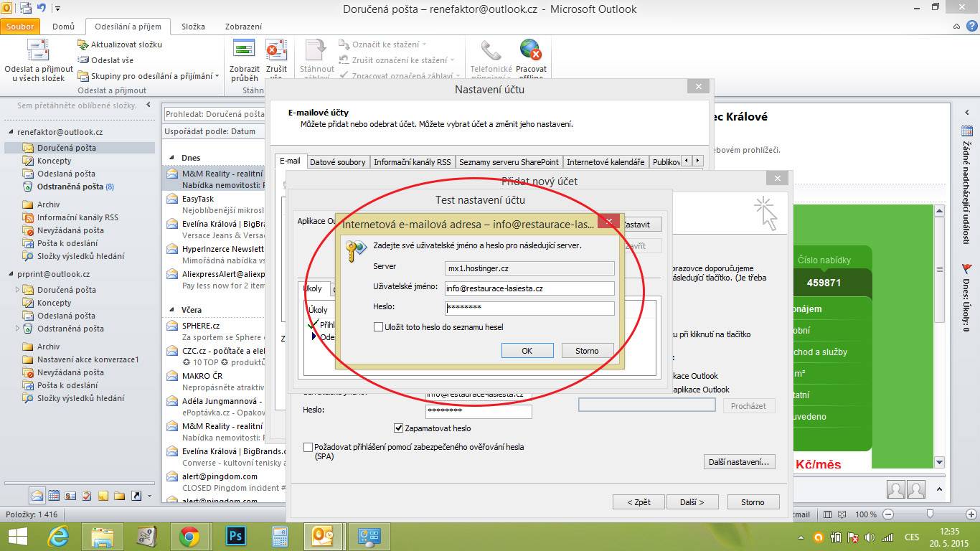This screenshot has width=980, height=551.
Task: Collapse the Dnes message group
Action: point(171,158)
